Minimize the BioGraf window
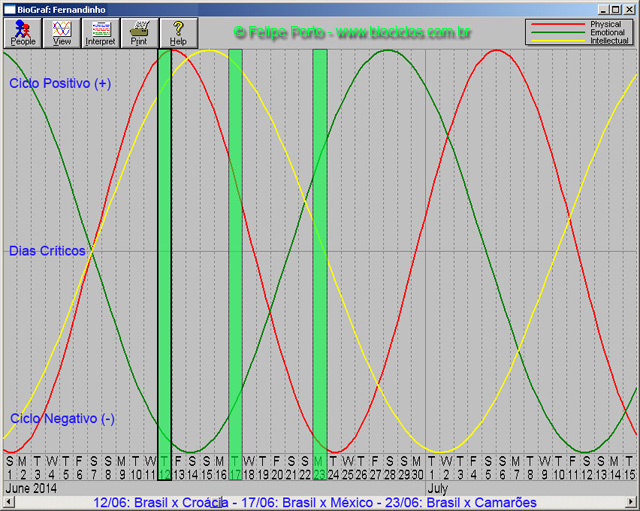Screen dimensions: 640x511 pos(603,9)
